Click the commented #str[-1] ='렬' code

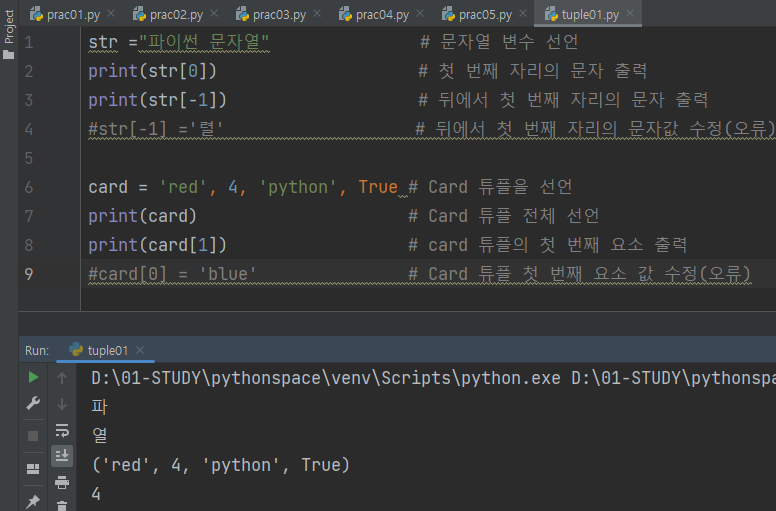click(156, 129)
